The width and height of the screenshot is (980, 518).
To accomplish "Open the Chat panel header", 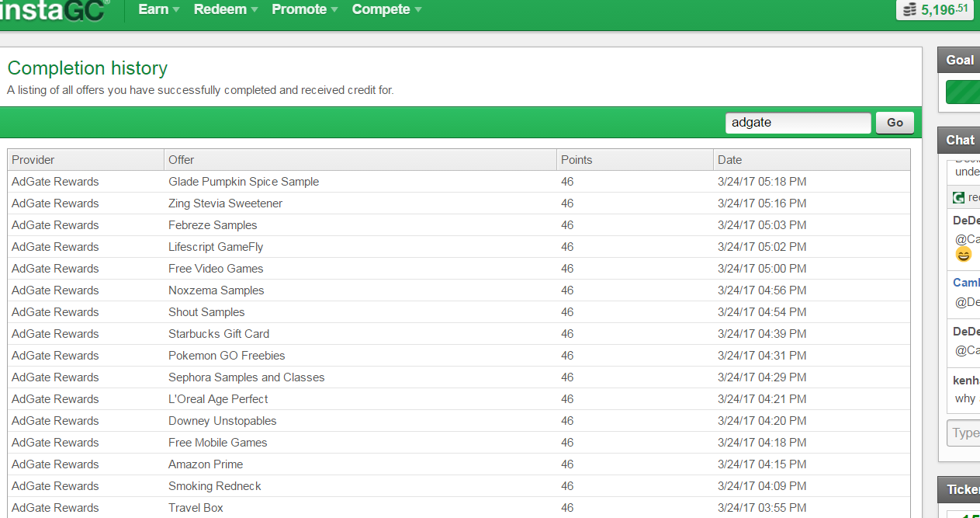I will pyautogui.click(x=959, y=141).
